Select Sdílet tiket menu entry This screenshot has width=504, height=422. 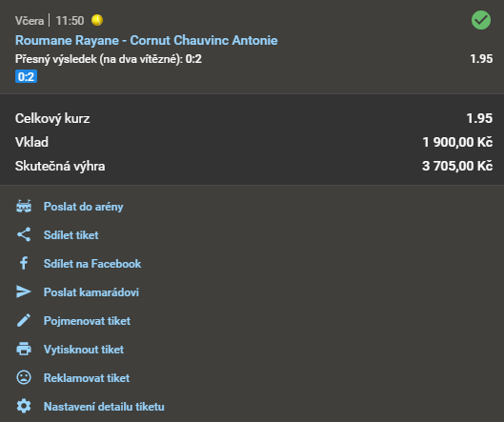point(71,235)
